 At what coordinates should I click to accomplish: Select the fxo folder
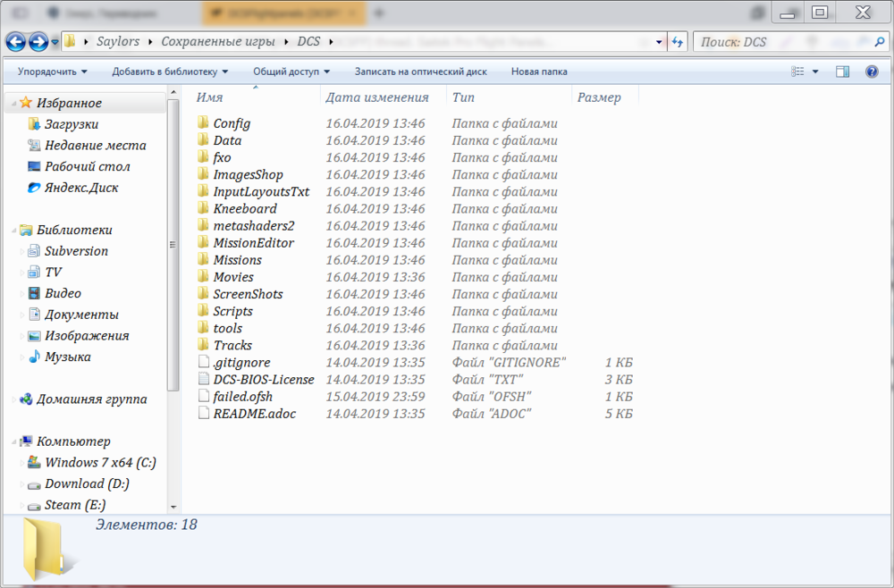[215, 156]
